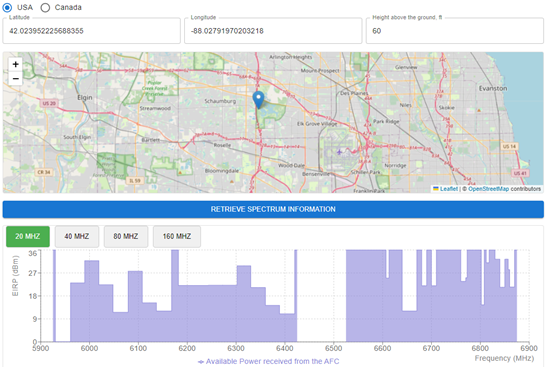The width and height of the screenshot is (546, 367).
Task: Click the Evanston label on the map
Action: click(x=493, y=88)
